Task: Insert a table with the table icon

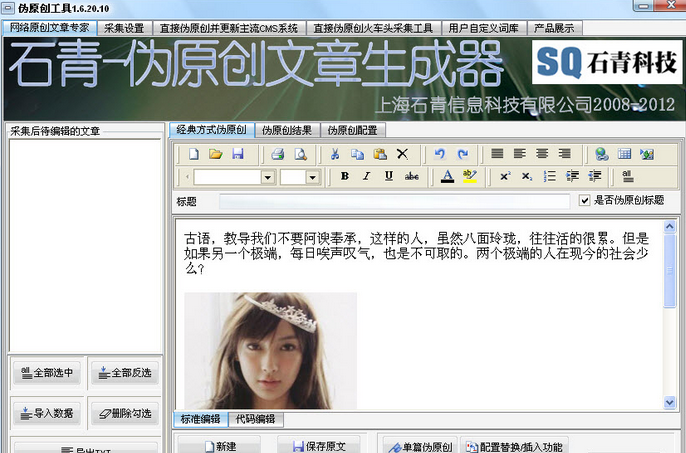Action: pyautogui.click(x=624, y=154)
